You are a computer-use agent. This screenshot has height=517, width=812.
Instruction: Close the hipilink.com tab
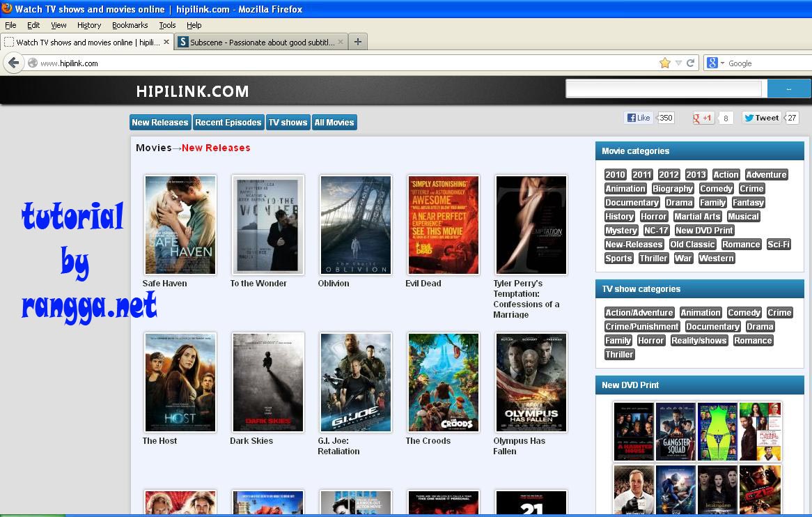coord(166,42)
